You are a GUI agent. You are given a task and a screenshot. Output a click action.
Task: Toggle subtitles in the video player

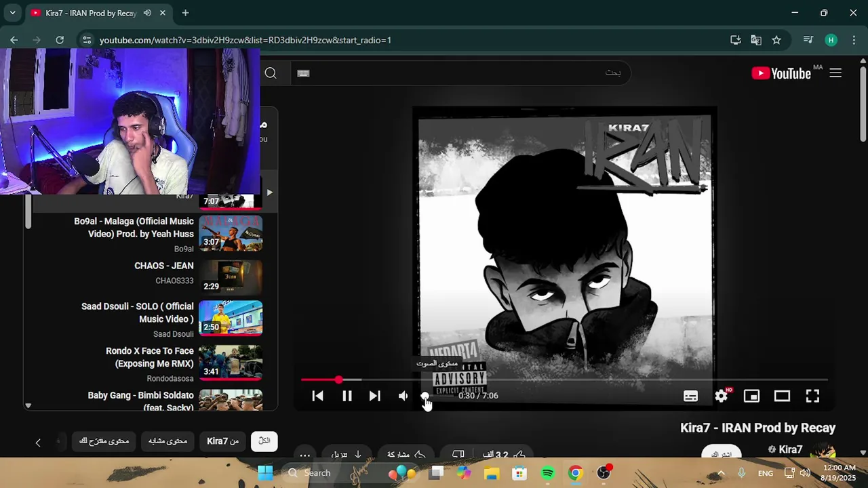click(x=690, y=396)
